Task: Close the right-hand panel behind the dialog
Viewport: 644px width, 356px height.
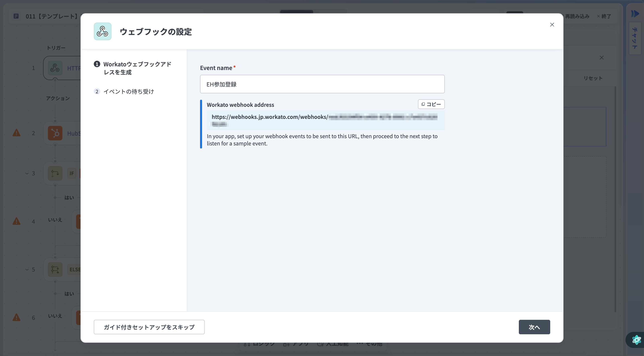Action: 602,58
